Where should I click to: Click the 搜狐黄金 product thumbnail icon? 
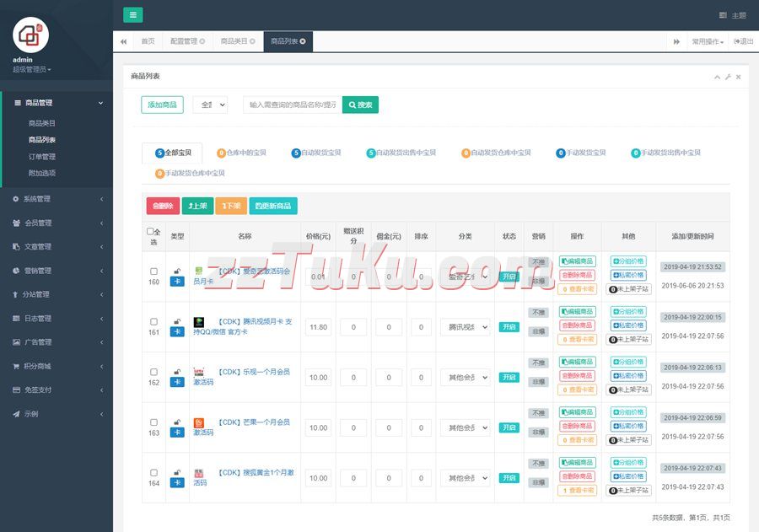(199, 474)
